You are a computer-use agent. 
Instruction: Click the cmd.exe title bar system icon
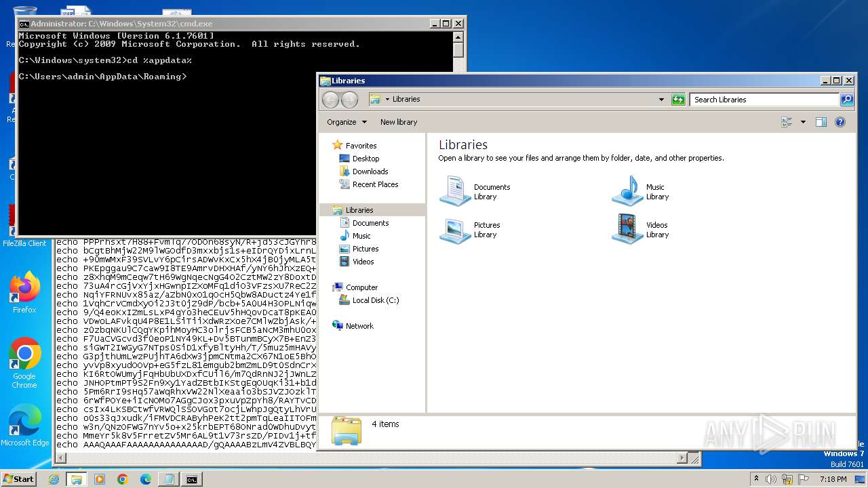(x=24, y=23)
